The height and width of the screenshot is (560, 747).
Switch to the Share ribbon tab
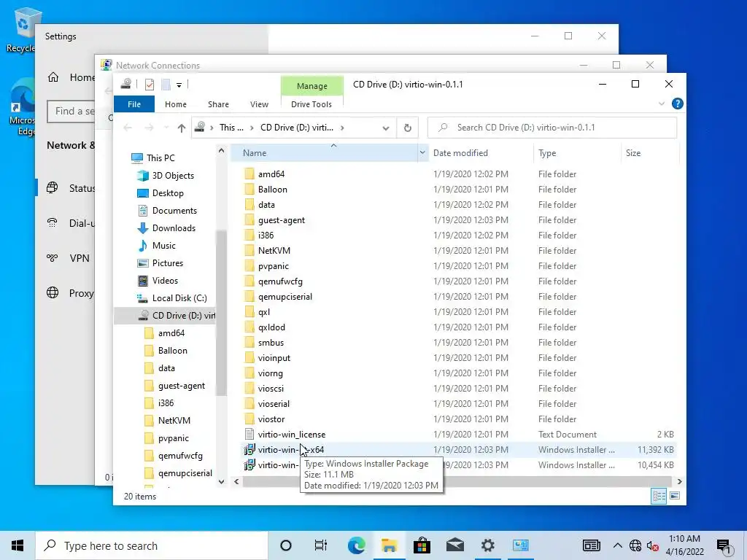[x=218, y=104]
